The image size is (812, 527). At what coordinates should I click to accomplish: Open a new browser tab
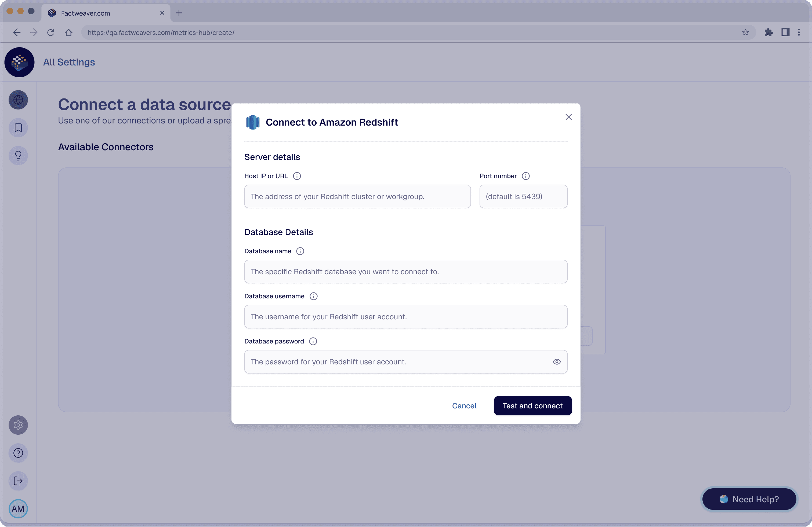tap(179, 13)
